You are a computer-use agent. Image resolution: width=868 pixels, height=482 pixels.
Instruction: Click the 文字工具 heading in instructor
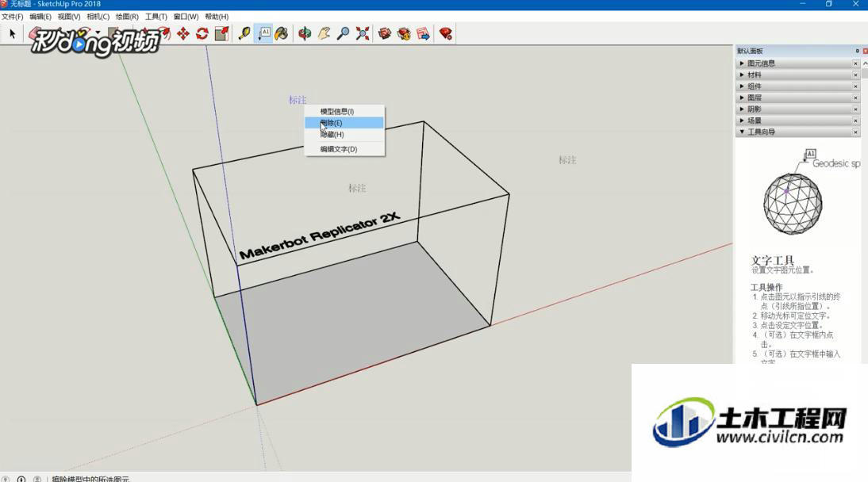click(773, 260)
